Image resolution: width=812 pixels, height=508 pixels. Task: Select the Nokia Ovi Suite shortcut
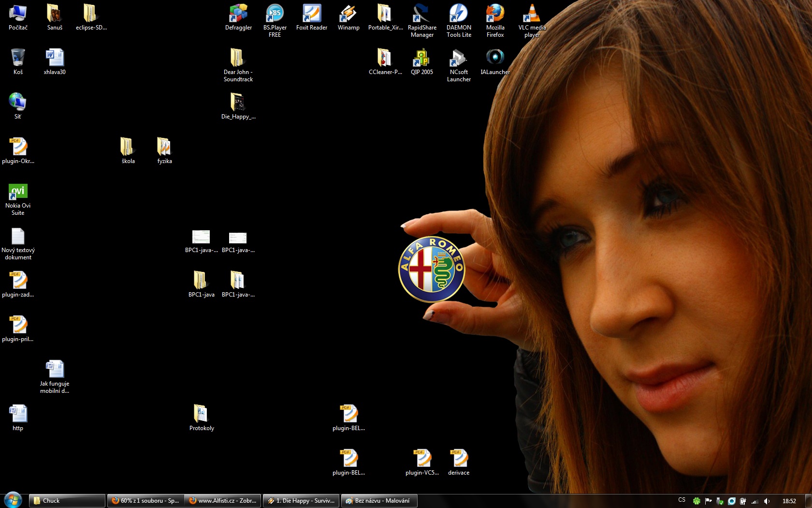pos(18,193)
